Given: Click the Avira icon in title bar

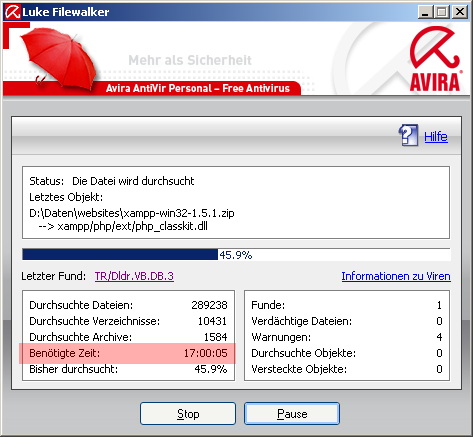Looking at the screenshot, I should click(13, 12).
